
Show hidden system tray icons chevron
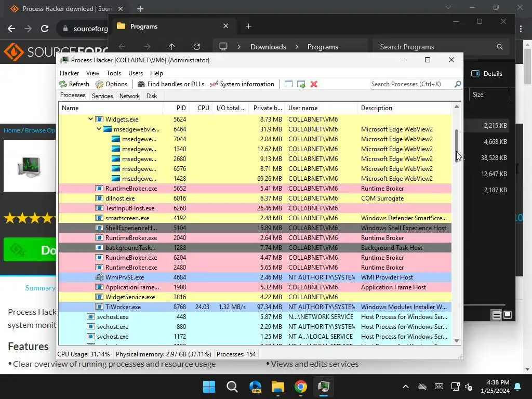click(405, 387)
